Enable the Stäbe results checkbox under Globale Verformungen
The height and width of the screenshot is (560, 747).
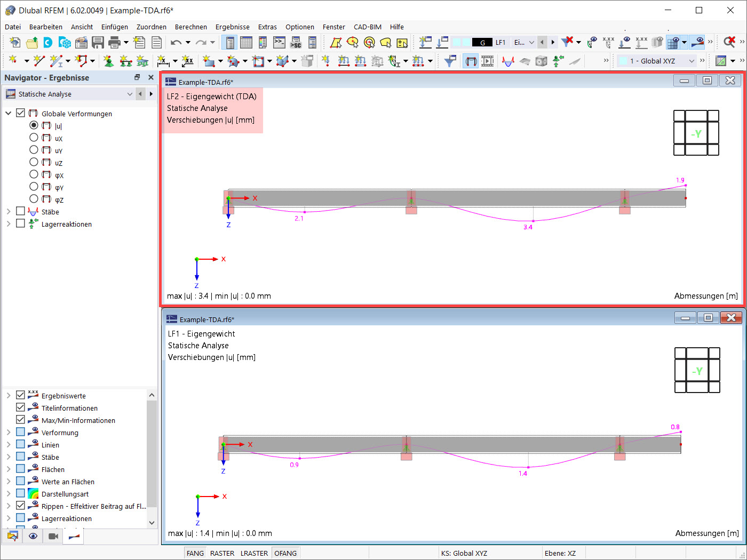[x=20, y=211]
